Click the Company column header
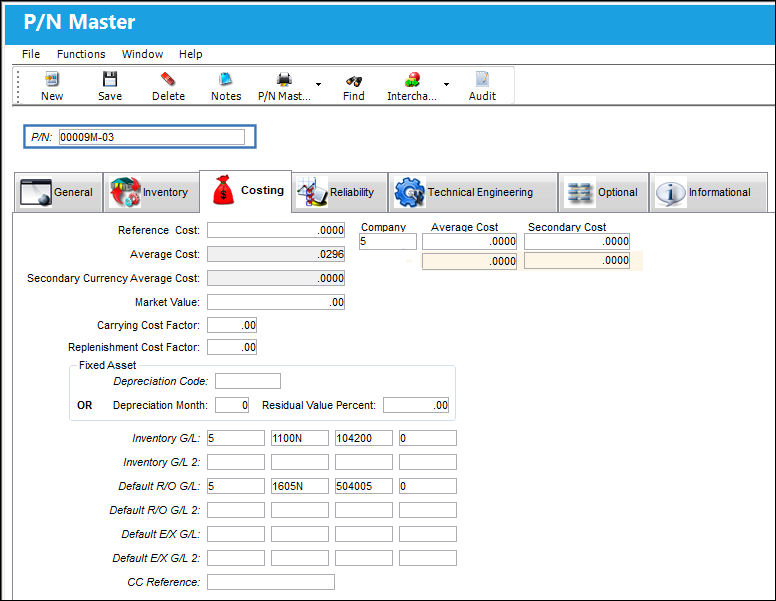776x601 pixels. 384,227
